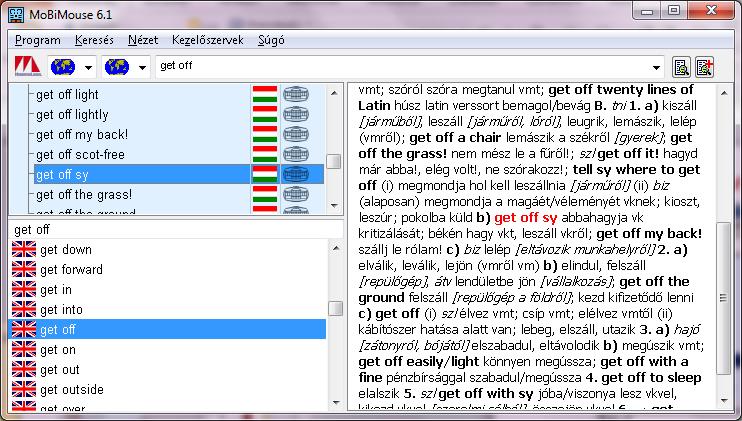
Task: Click dictionary book icon beside 'get off scot-free'
Action: (296, 154)
